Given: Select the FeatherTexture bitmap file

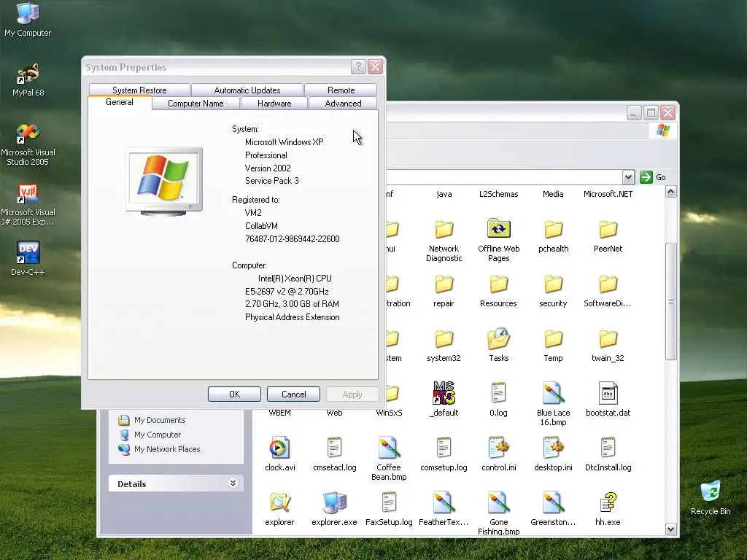Looking at the screenshot, I should (444, 508).
